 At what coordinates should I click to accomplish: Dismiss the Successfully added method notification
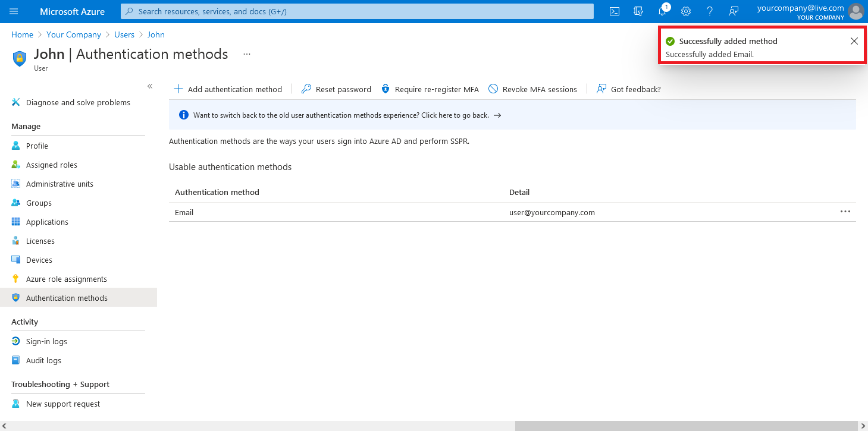click(x=856, y=41)
